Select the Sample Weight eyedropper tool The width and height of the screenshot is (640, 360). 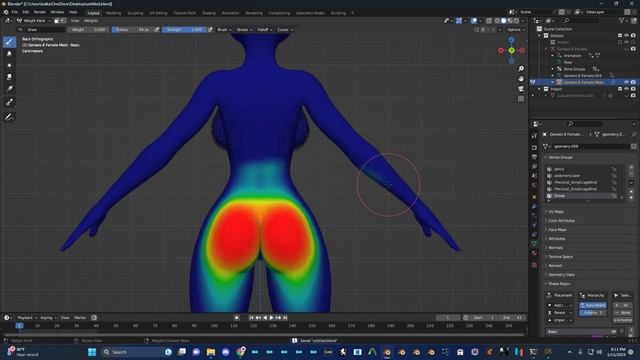[x=9, y=102]
